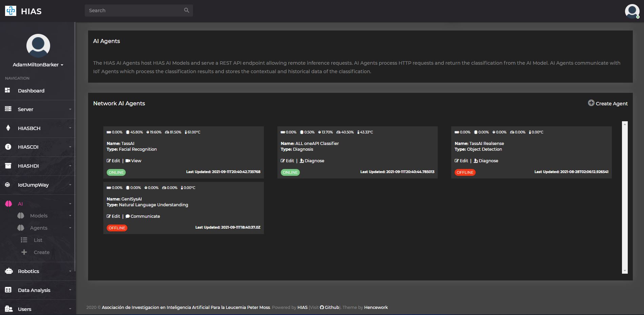Edit the TassAI Realsense agent
This screenshot has width=644, height=315.
click(x=461, y=161)
